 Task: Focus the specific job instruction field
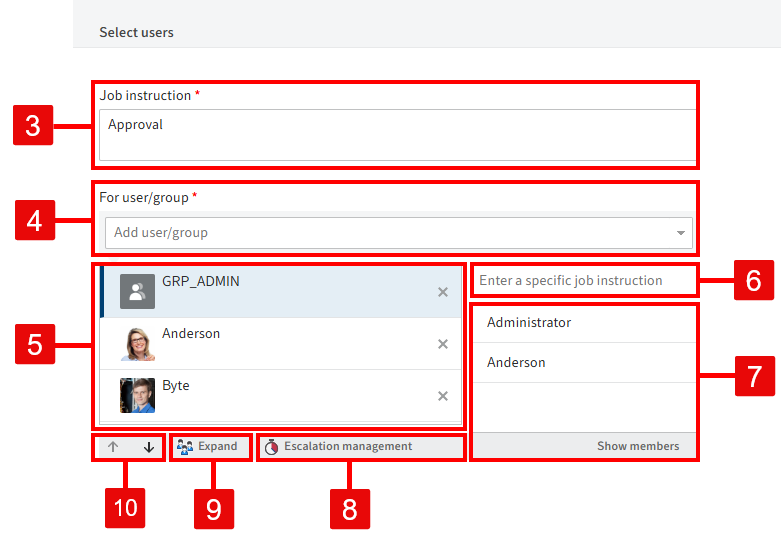pos(583,281)
